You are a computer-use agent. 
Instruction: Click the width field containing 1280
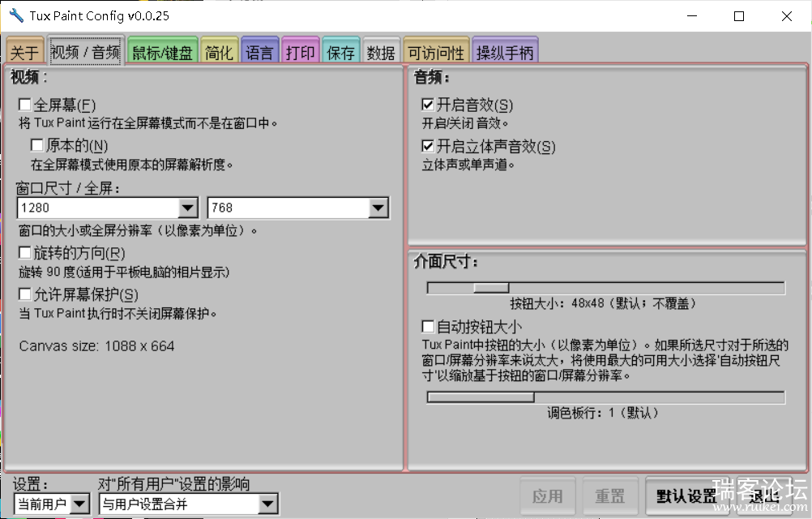pyautogui.click(x=98, y=208)
